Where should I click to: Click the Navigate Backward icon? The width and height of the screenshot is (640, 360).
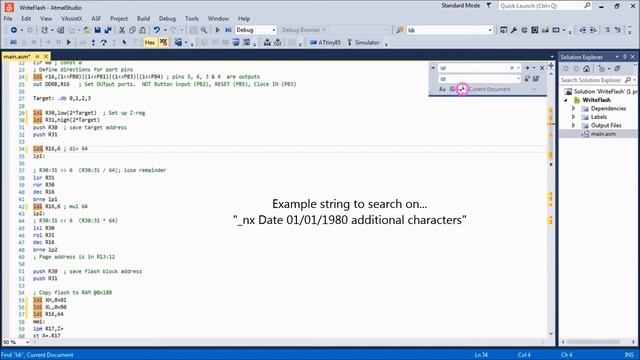13,30
